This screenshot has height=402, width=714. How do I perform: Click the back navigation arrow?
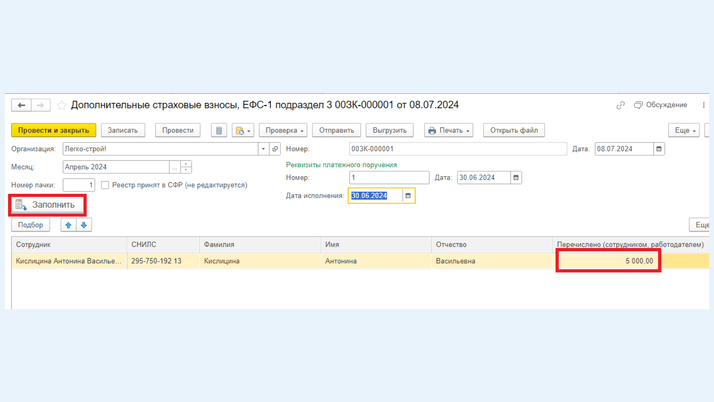pyautogui.click(x=21, y=105)
